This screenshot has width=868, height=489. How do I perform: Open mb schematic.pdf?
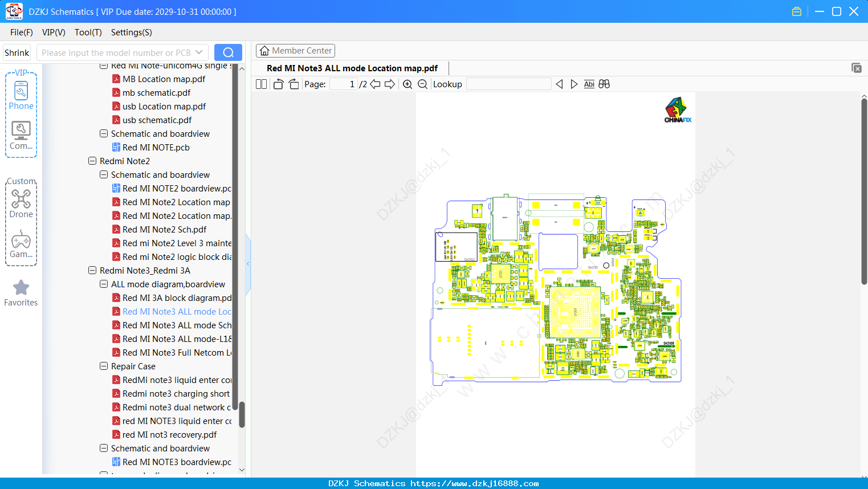pyautogui.click(x=152, y=93)
